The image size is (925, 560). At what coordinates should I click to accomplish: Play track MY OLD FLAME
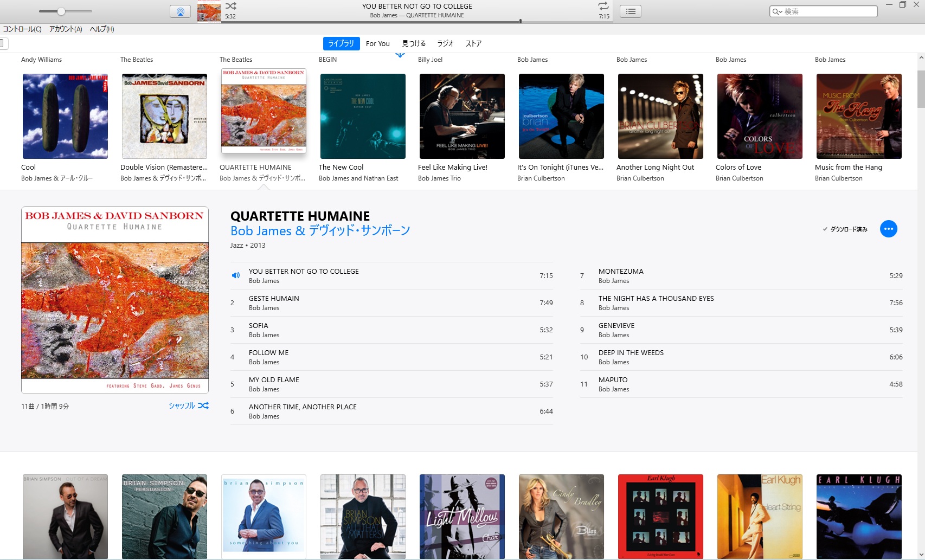[391, 384]
